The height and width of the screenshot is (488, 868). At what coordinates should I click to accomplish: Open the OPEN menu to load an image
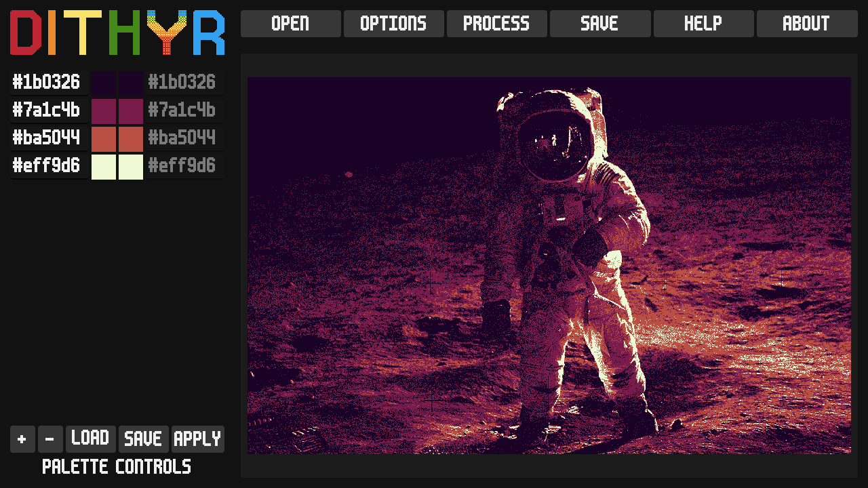[290, 24]
